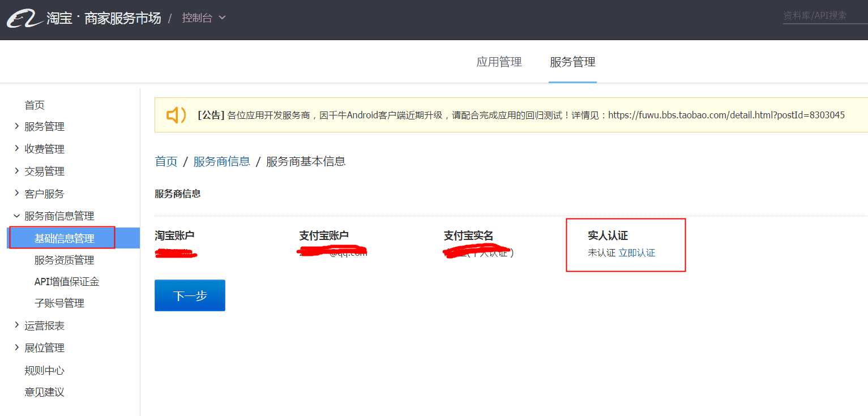The height and width of the screenshot is (416, 868).
Task: Click the orange announcement speaker icon
Action: (176, 115)
